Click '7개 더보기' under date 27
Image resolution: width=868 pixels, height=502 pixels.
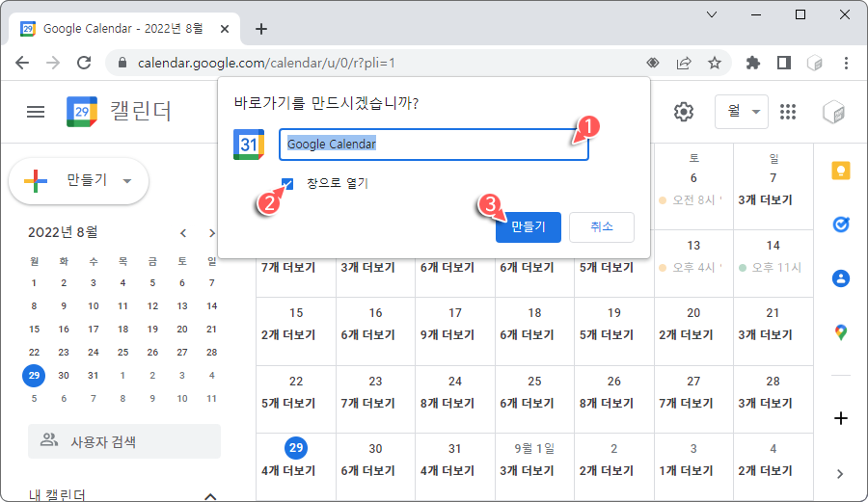686,404
